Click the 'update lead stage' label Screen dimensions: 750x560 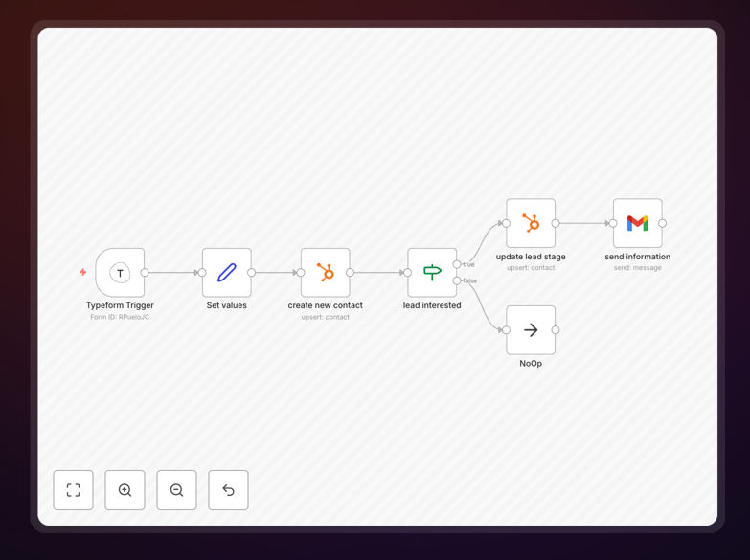tap(531, 257)
